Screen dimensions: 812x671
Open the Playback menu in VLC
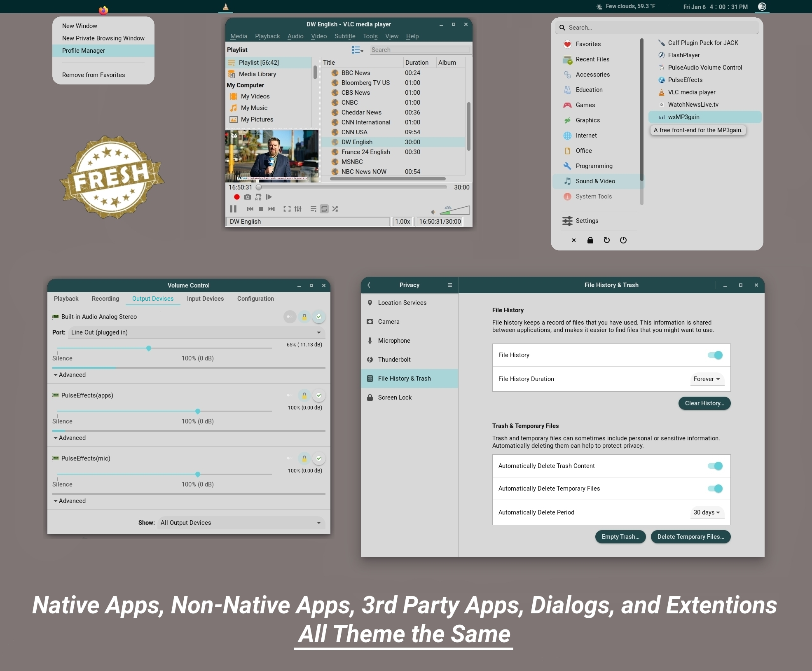click(x=267, y=36)
